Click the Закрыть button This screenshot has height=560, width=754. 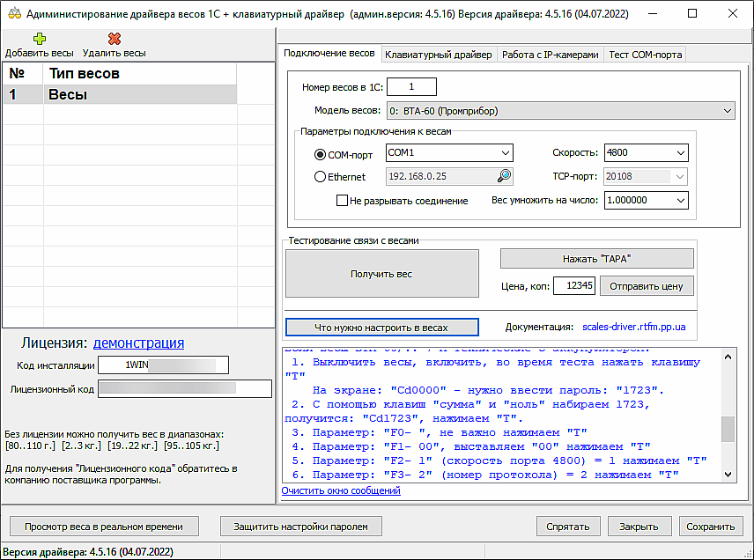639,527
